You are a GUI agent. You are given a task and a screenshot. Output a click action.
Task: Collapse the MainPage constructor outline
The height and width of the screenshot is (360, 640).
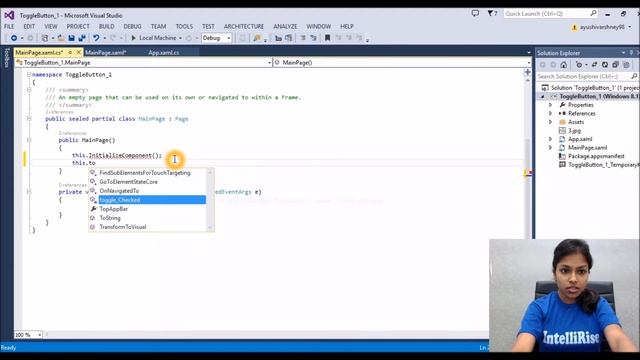(x=29, y=140)
